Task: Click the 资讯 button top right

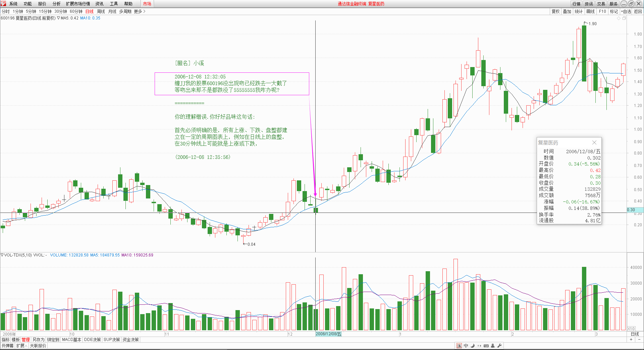Action: click(x=589, y=4)
